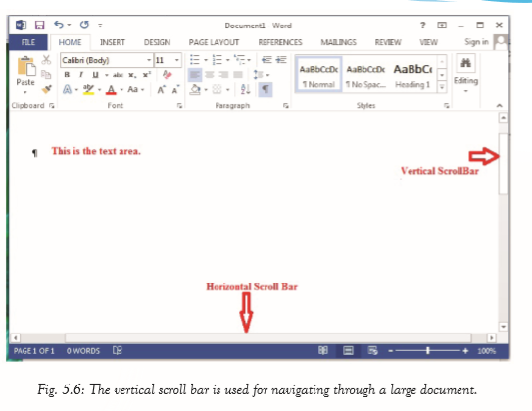Open the REVIEW tab
This screenshot has width=532, height=411.
click(x=388, y=42)
